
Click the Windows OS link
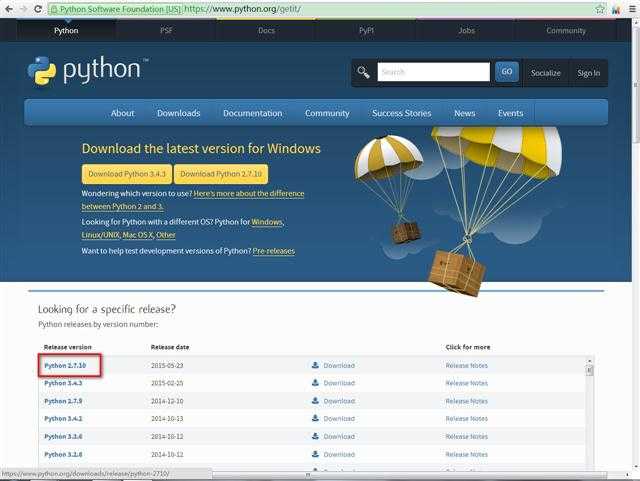point(267,222)
